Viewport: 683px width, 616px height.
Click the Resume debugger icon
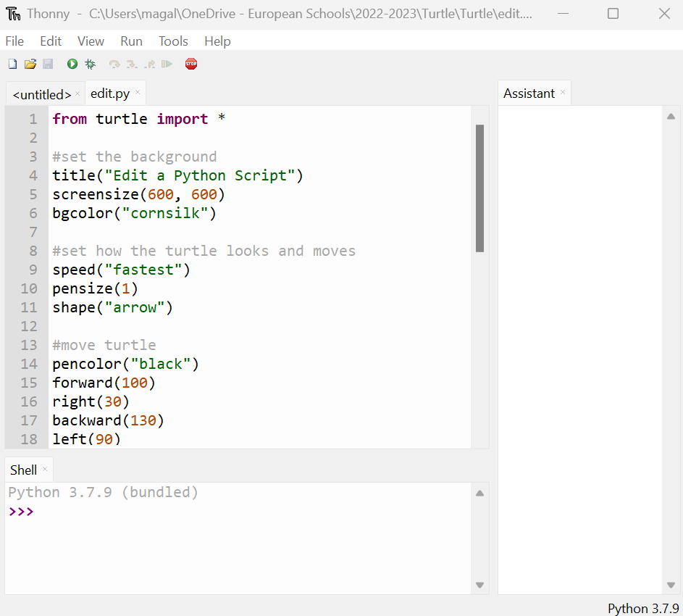167,64
